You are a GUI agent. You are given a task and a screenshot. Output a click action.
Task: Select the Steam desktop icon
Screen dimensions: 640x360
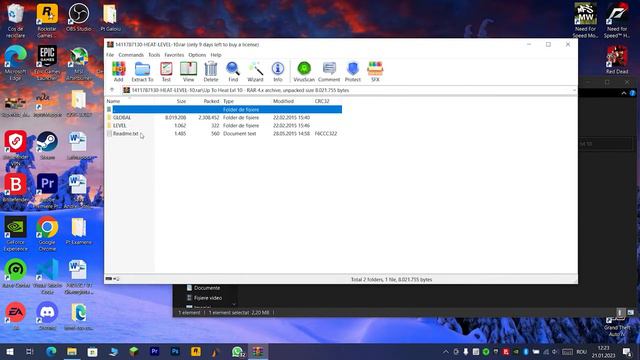(47, 145)
